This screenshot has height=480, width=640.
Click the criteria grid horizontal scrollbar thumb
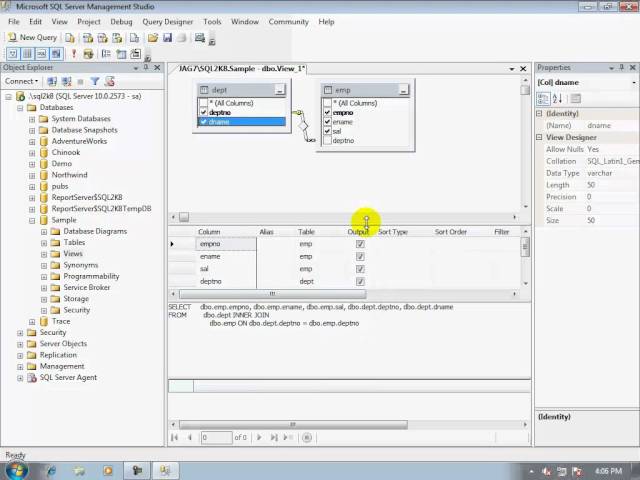[x=273, y=294]
